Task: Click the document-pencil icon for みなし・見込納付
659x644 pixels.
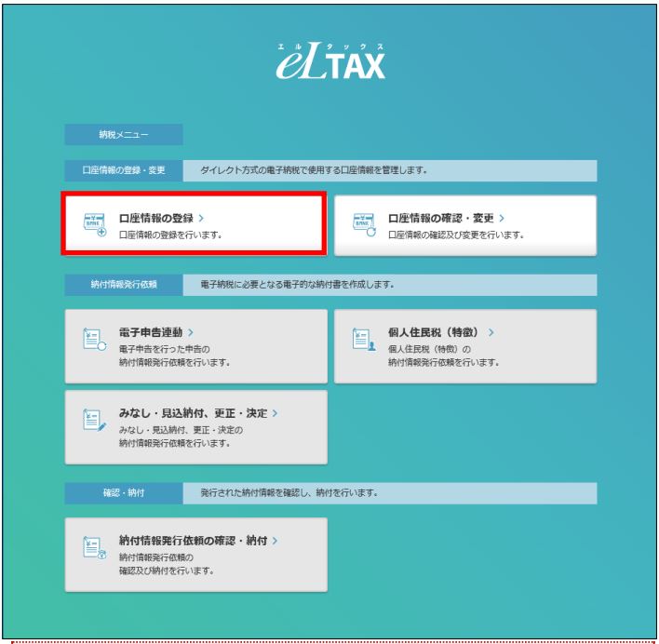Action: [95, 420]
